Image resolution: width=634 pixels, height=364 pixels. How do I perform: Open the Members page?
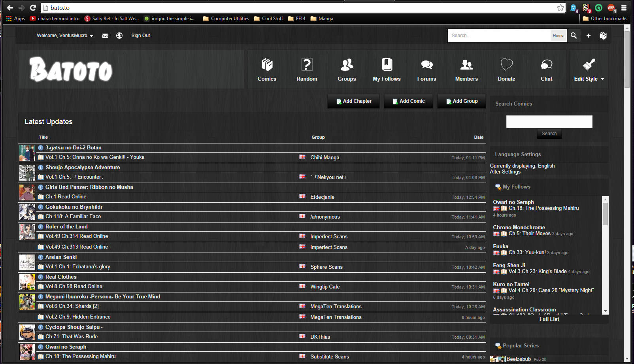tap(466, 70)
